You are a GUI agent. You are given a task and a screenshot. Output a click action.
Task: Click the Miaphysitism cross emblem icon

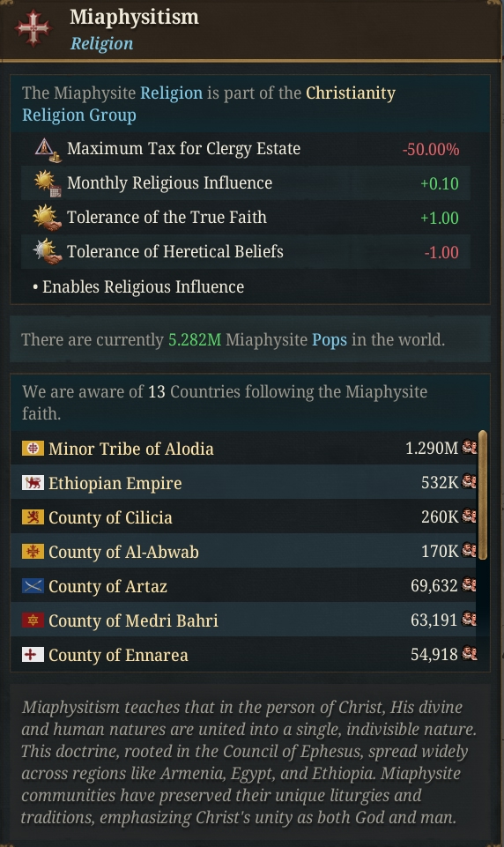(33, 28)
